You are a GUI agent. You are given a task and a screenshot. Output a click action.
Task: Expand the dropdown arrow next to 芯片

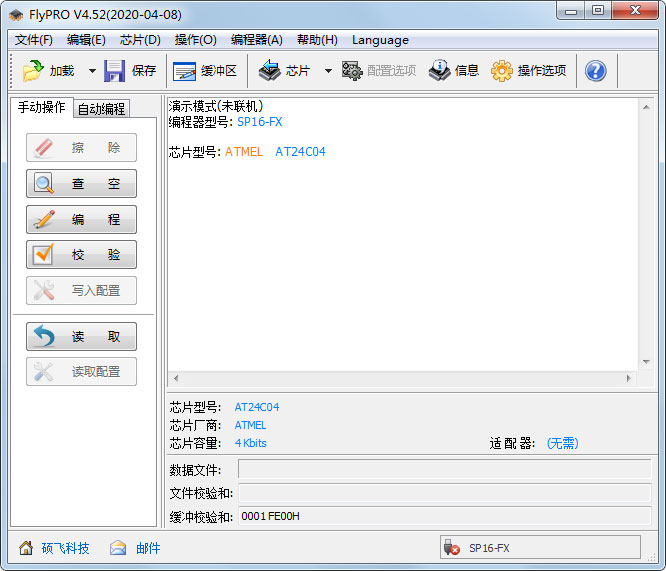(x=328, y=71)
